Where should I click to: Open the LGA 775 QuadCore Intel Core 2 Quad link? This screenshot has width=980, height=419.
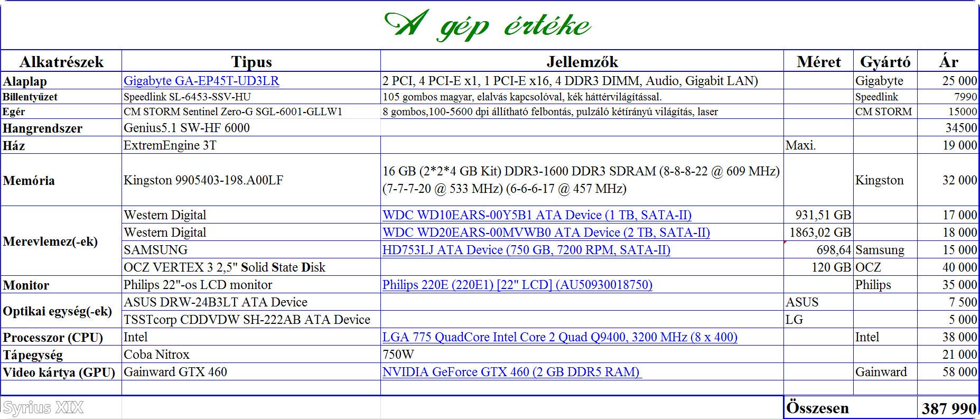tap(560, 337)
